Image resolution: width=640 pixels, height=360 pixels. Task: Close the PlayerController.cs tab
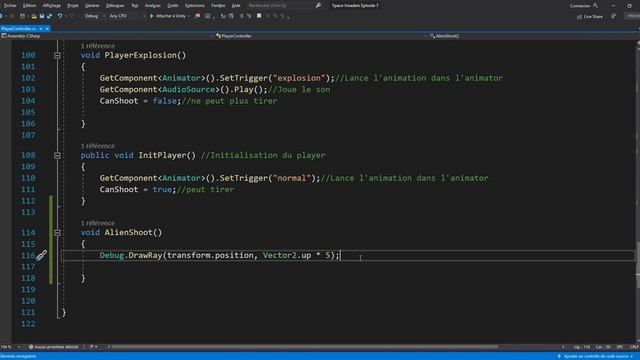tap(47, 29)
